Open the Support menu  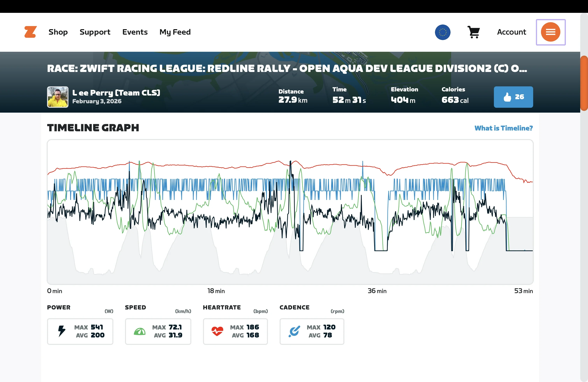[95, 32]
